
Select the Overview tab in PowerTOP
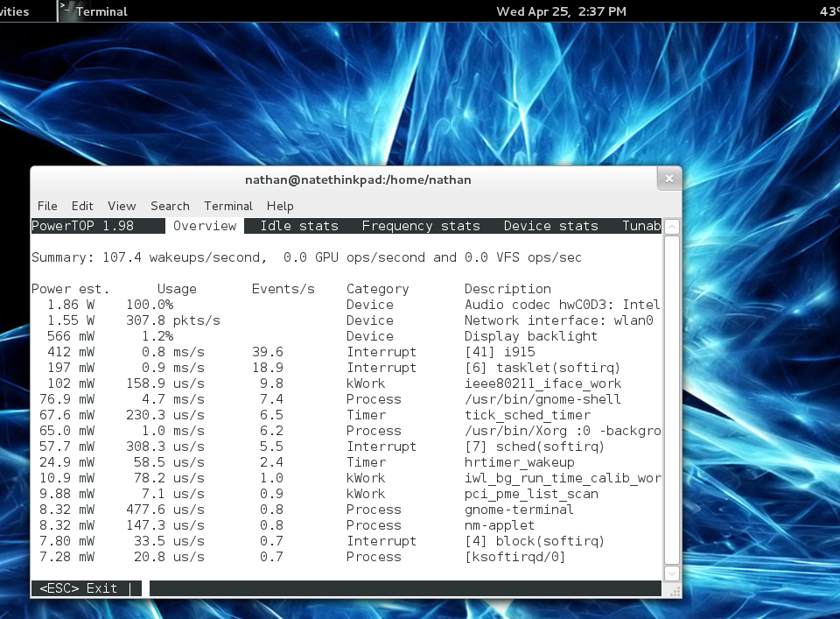[205, 226]
